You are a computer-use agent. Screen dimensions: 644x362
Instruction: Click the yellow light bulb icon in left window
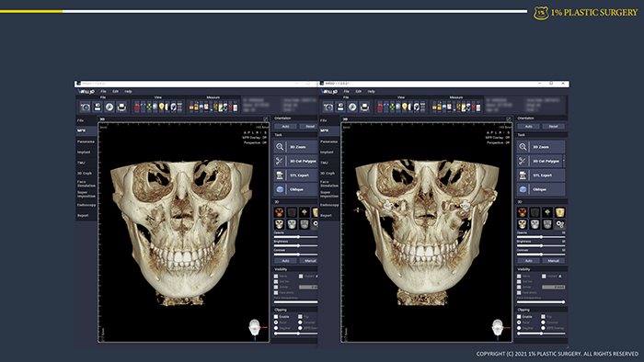[161, 107]
